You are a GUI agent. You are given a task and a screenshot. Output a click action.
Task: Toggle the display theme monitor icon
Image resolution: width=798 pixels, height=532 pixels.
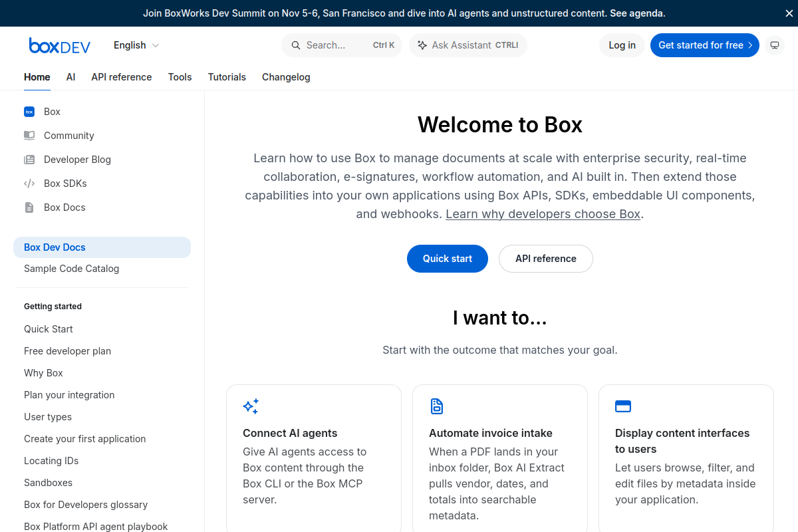tap(774, 45)
